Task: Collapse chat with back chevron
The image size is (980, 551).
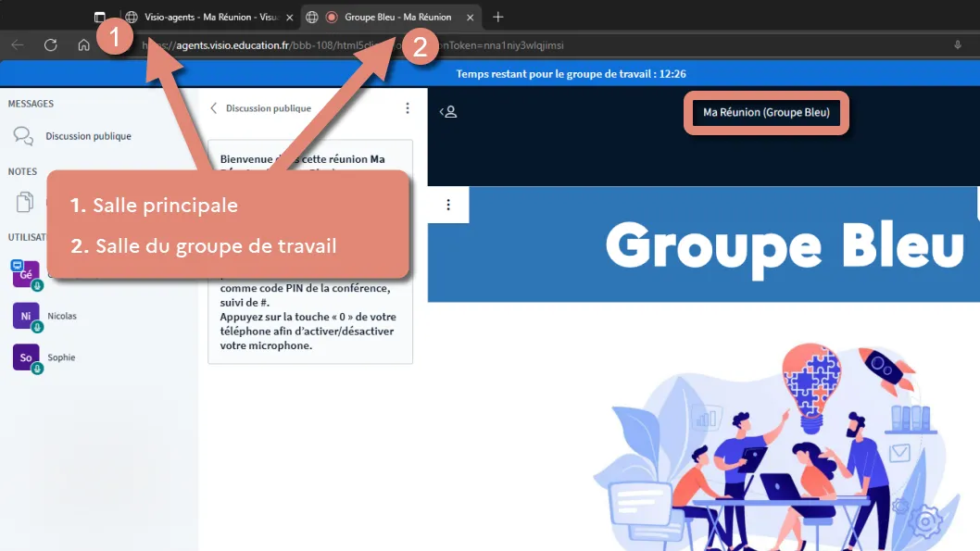Action: pos(214,108)
